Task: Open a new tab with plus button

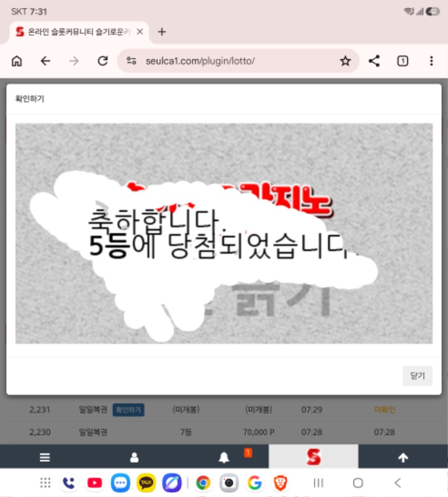Action: click(162, 32)
